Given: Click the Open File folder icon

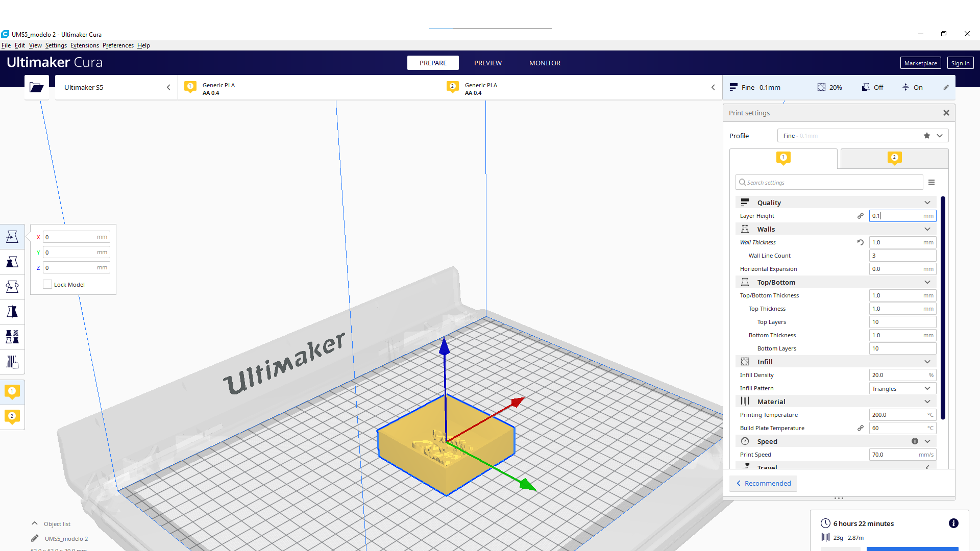Looking at the screenshot, I should (x=36, y=87).
